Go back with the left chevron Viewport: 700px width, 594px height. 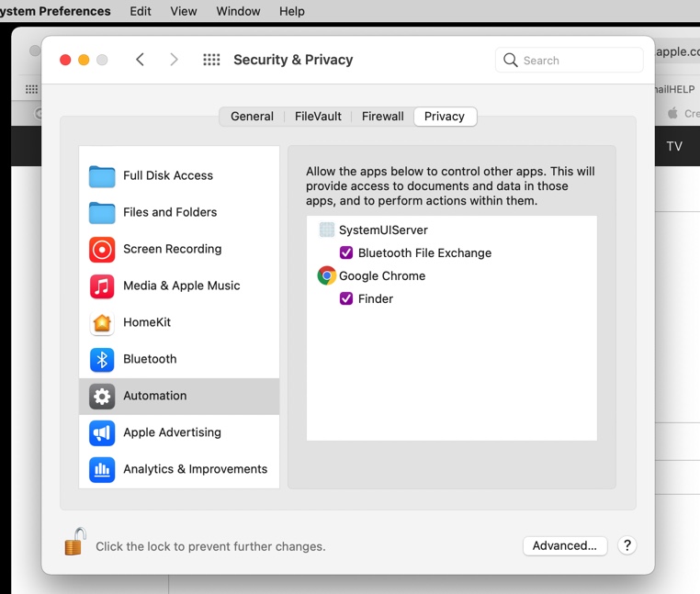[x=141, y=60]
